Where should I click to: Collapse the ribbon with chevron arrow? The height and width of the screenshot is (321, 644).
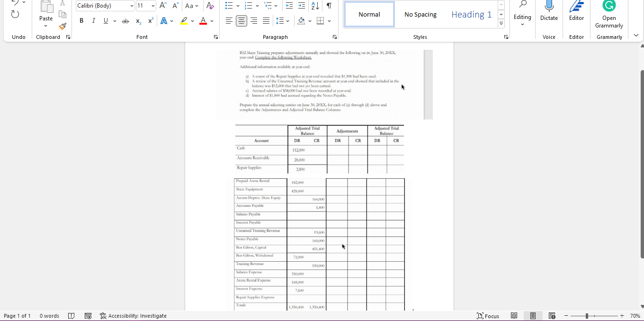636,35
